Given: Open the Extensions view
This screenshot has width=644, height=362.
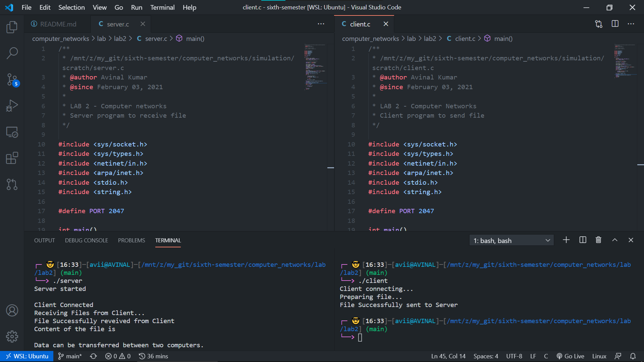Looking at the screenshot, I should [x=12, y=158].
